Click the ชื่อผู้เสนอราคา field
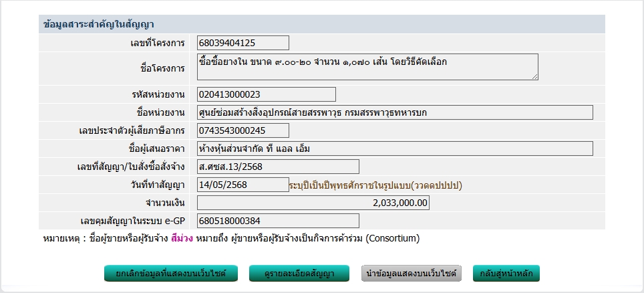Screen dimensions: 644x293 395,149
